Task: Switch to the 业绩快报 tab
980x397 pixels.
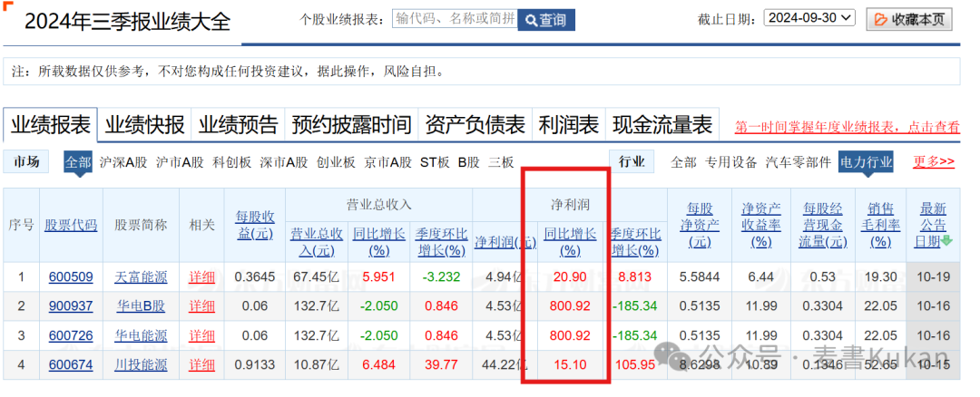Action: (x=145, y=125)
